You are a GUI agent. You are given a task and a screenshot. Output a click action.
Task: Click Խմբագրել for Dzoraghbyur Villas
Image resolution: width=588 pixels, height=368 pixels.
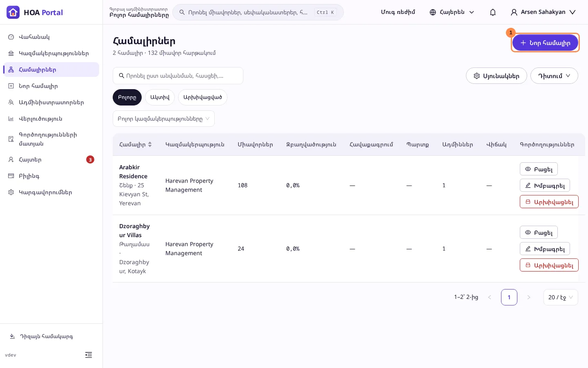click(x=545, y=249)
